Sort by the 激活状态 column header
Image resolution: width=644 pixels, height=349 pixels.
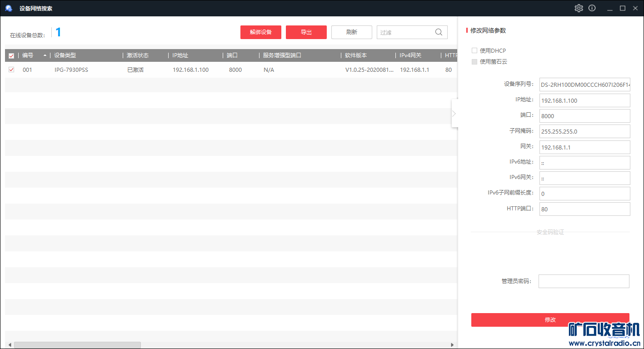[x=138, y=55]
